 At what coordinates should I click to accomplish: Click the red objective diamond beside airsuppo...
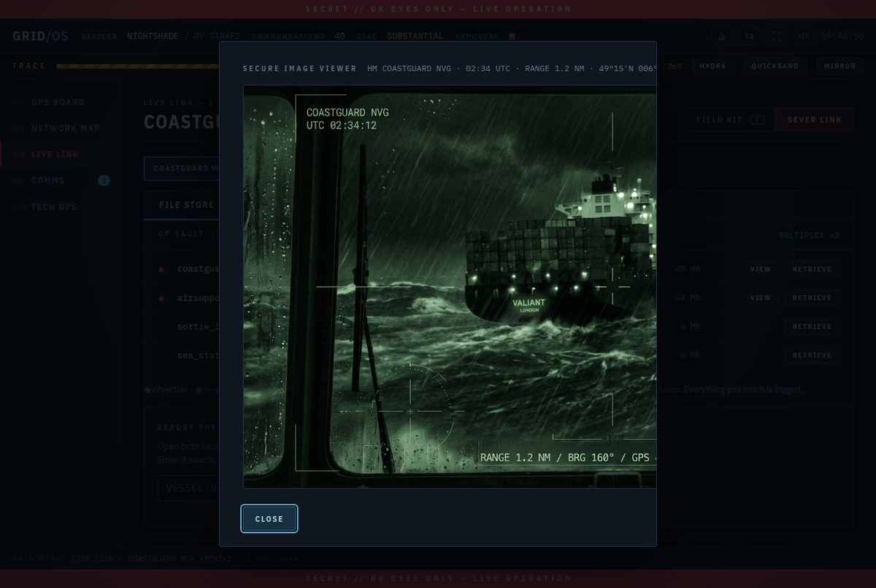click(162, 298)
